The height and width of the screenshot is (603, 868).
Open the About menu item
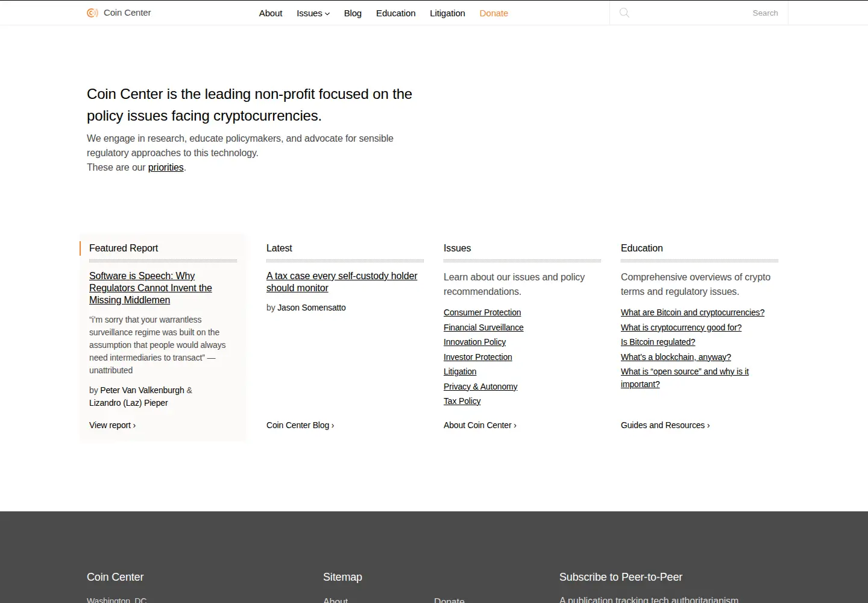pos(271,13)
